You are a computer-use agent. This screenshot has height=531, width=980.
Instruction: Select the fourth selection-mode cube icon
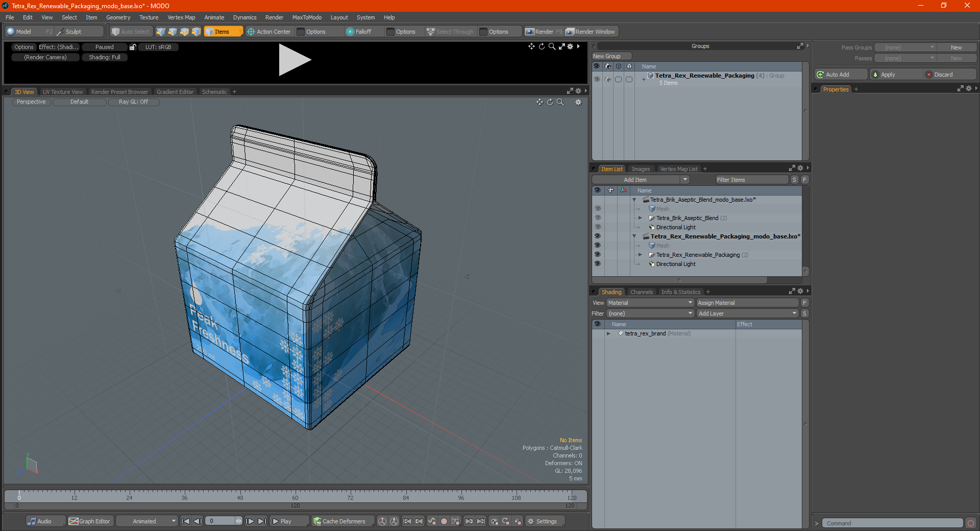pos(196,32)
